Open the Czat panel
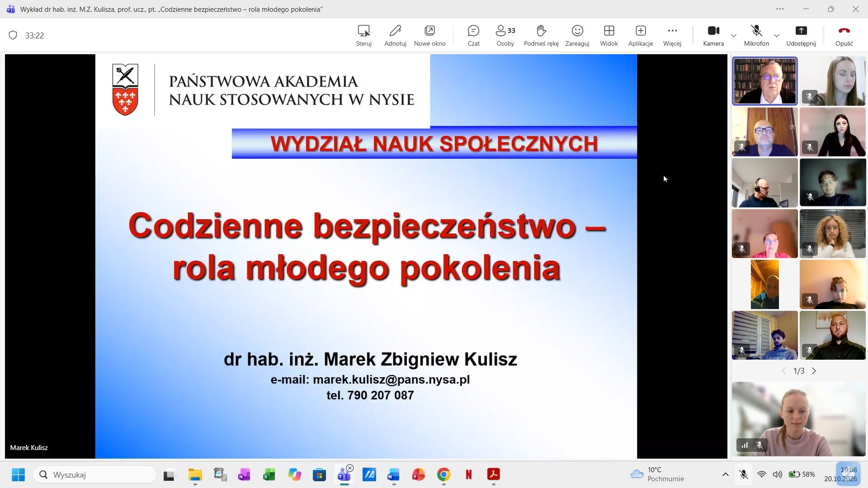This screenshot has height=488, width=868. click(473, 36)
